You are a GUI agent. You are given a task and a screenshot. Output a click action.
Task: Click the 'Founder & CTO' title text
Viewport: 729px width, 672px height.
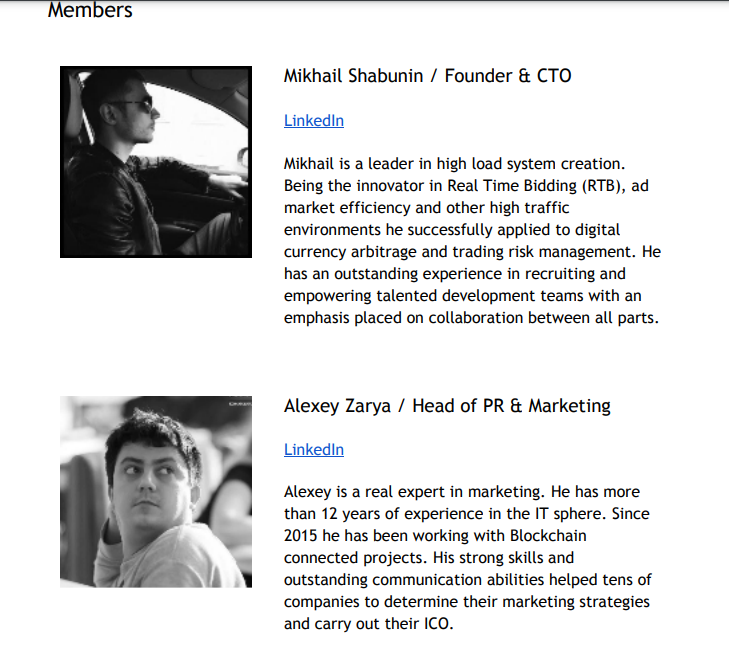(x=508, y=76)
